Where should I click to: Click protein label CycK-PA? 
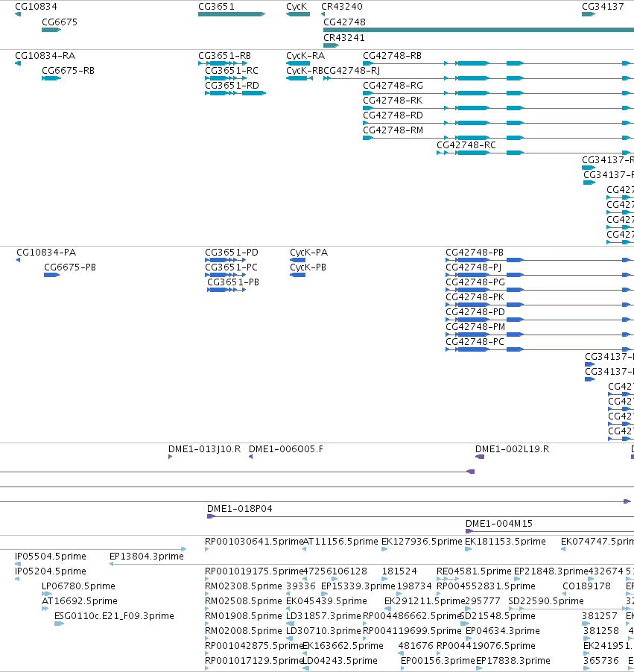(x=308, y=252)
